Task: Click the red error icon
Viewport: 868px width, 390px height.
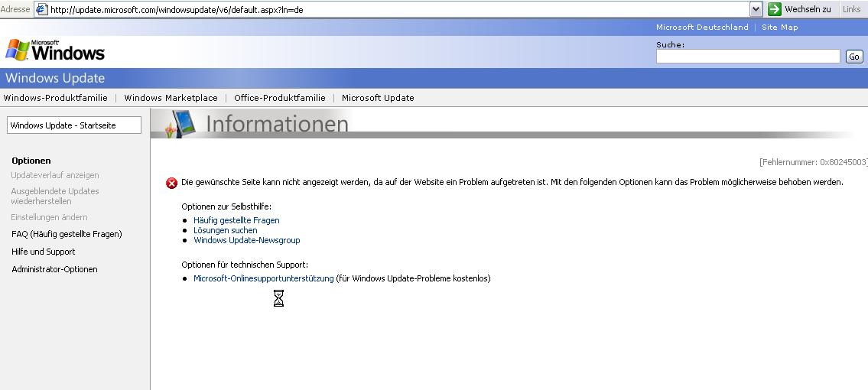Action: click(171, 183)
